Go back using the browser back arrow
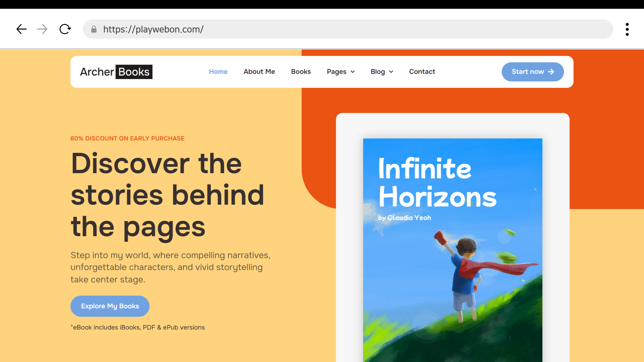 pyautogui.click(x=21, y=29)
